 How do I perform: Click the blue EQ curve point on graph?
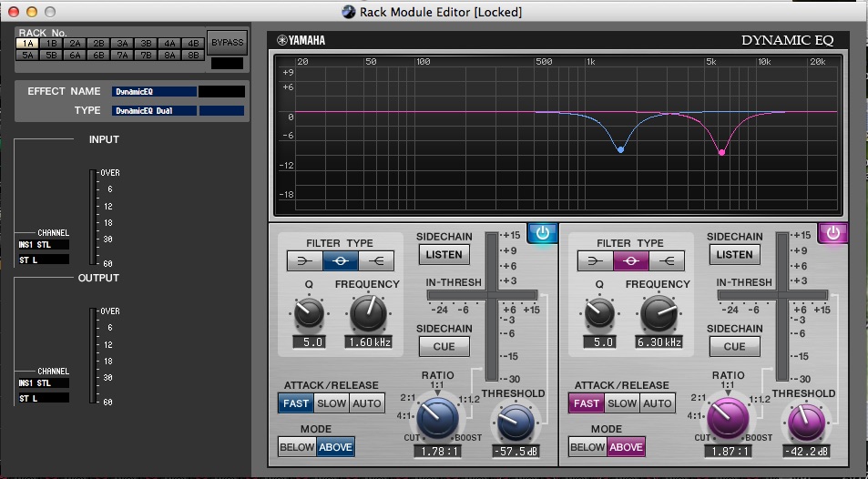coord(620,149)
